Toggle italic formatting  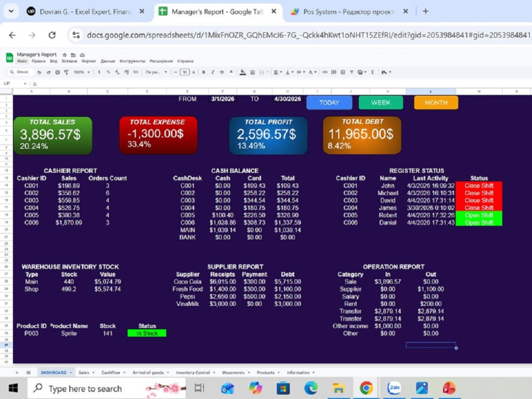pyautogui.click(x=213, y=72)
